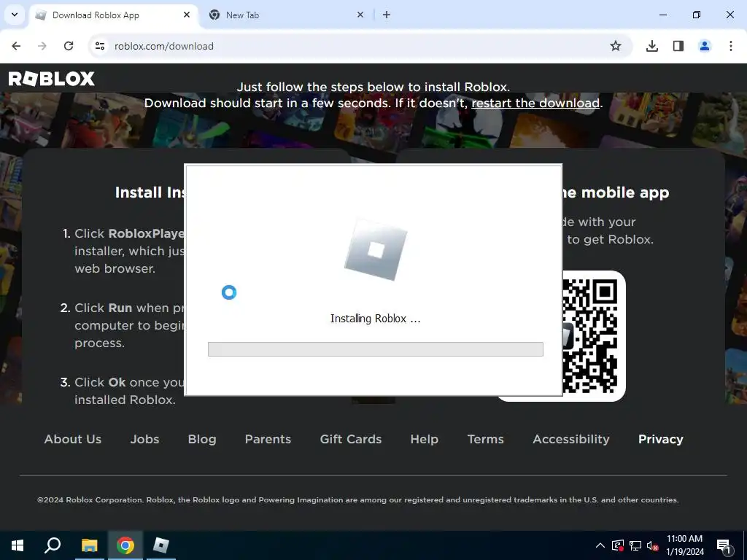Image resolution: width=747 pixels, height=560 pixels.
Task: Minimize the Chrome window
Action: point(662,15)
